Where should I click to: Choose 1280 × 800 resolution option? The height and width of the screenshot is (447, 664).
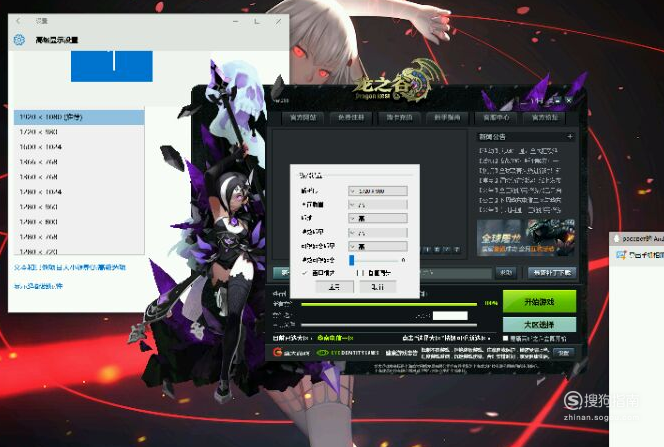(x=79, y=222)
